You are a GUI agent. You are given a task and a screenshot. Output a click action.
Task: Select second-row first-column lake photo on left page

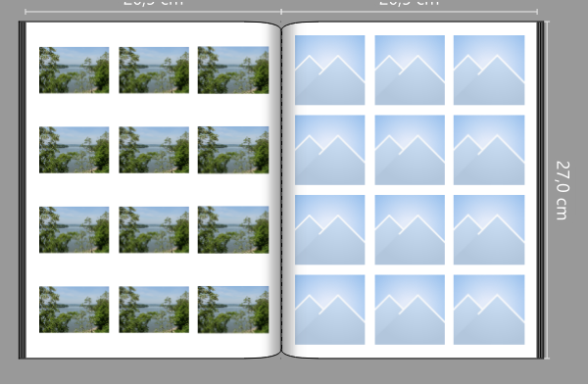tap(73, 150)
